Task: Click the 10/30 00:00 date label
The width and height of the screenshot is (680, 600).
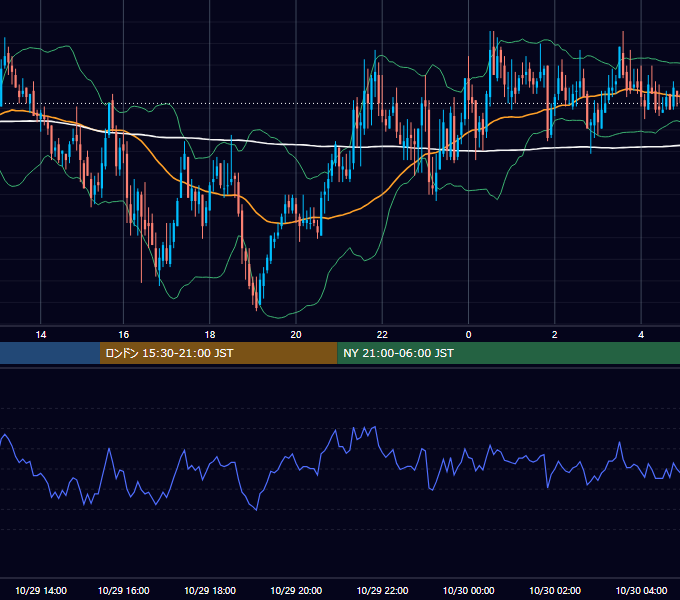Action: coord(468,590)
